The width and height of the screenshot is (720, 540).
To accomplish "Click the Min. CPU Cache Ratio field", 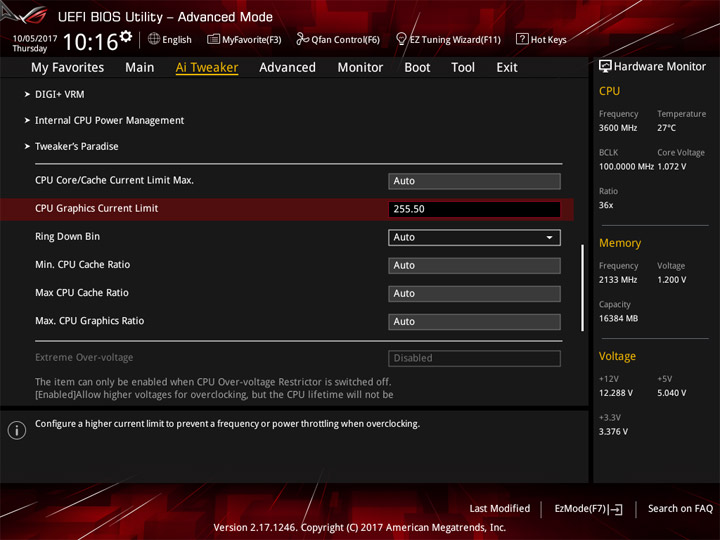I will [474, 265].
